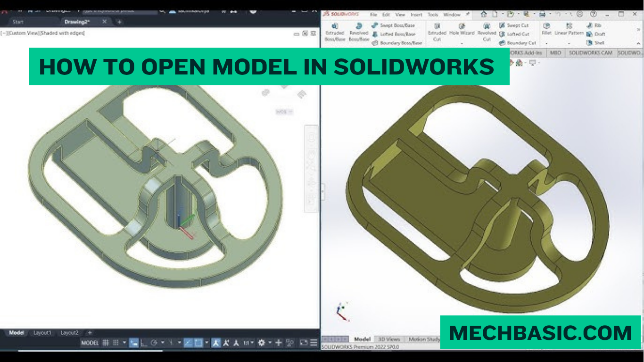Click Extruded Boss/Base in SolidWorks
Screen dimensions: 644x362
(335, 33)
